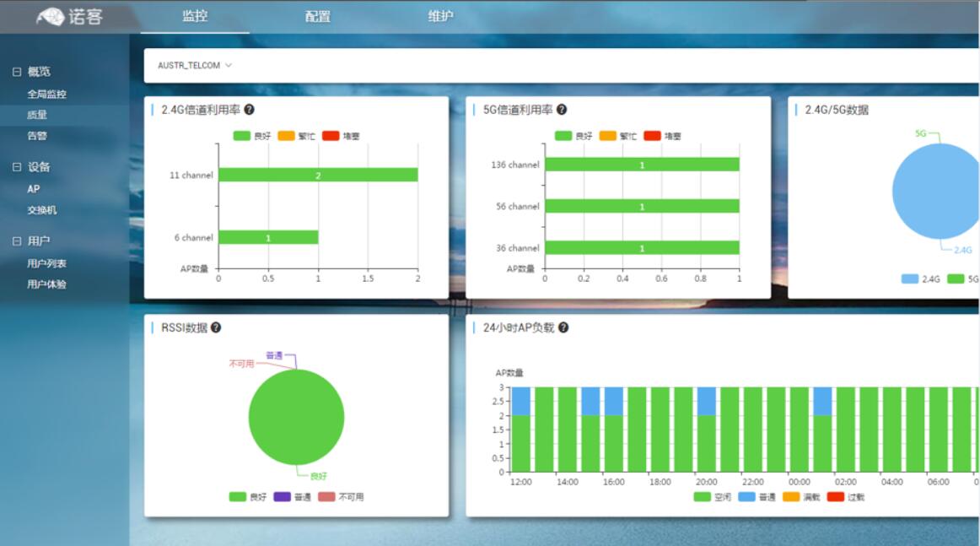980x546 pixels.
Task: Open the AUSTR_TELCOM site dropdown
Action: click(x=194, y=66)
